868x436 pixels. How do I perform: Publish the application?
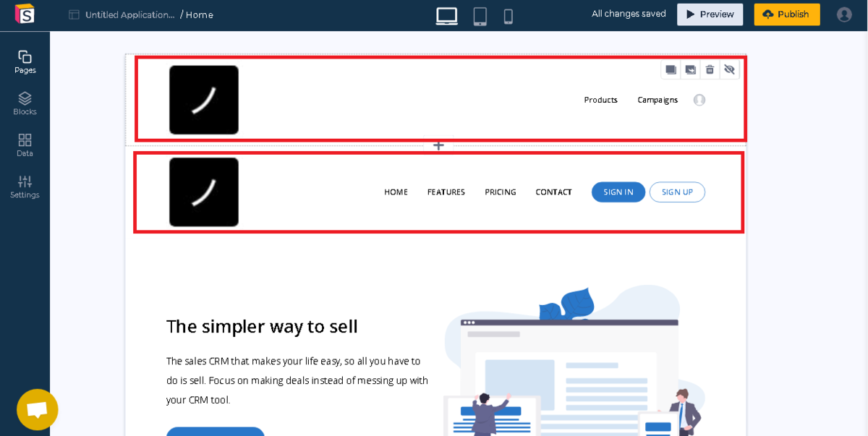pyautogui.click(x=787, y=14)
